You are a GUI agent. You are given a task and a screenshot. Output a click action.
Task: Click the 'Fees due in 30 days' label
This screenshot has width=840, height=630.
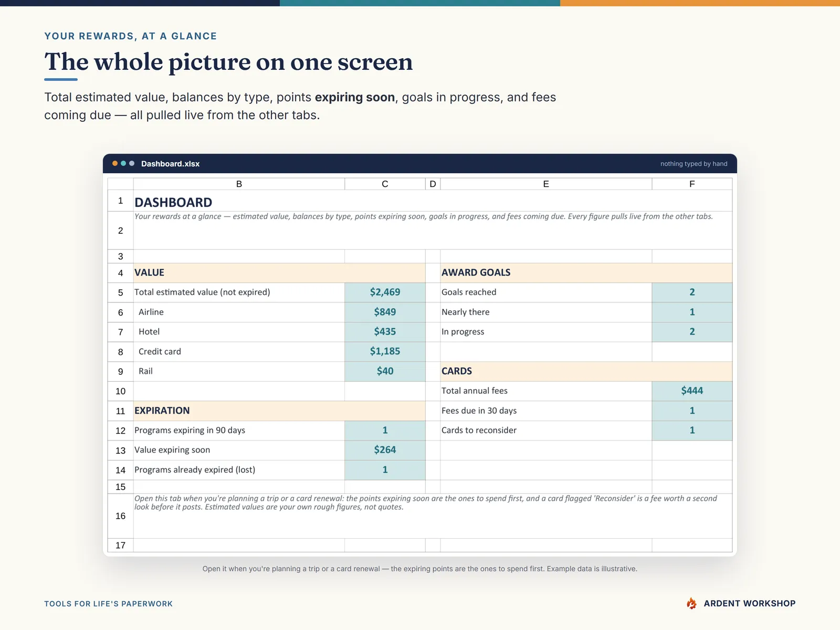point(479,411)
